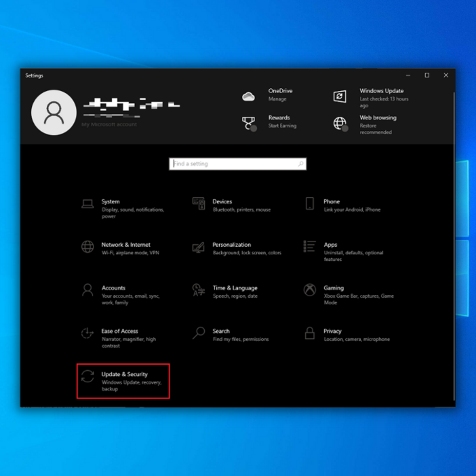Click the Time & Language clock icon
This screenshot has height=476, width=476.
pyautogui.click(x=199, y=290)
